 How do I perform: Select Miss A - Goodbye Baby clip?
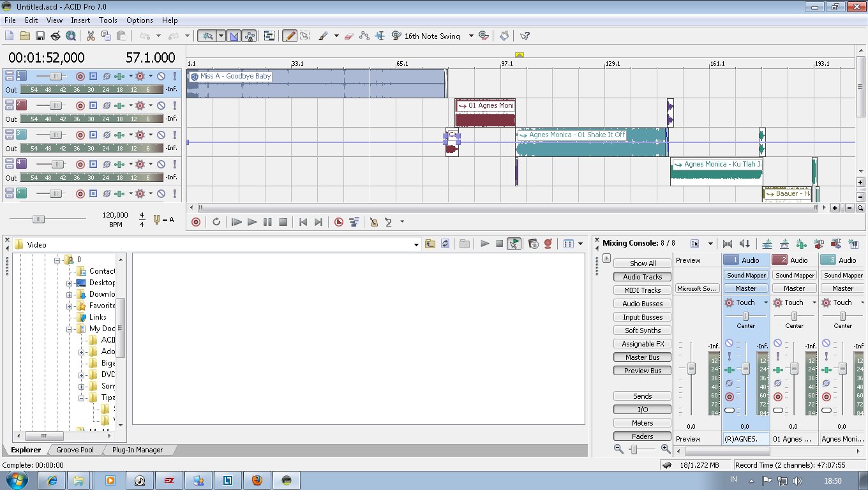tap(317, 84)
